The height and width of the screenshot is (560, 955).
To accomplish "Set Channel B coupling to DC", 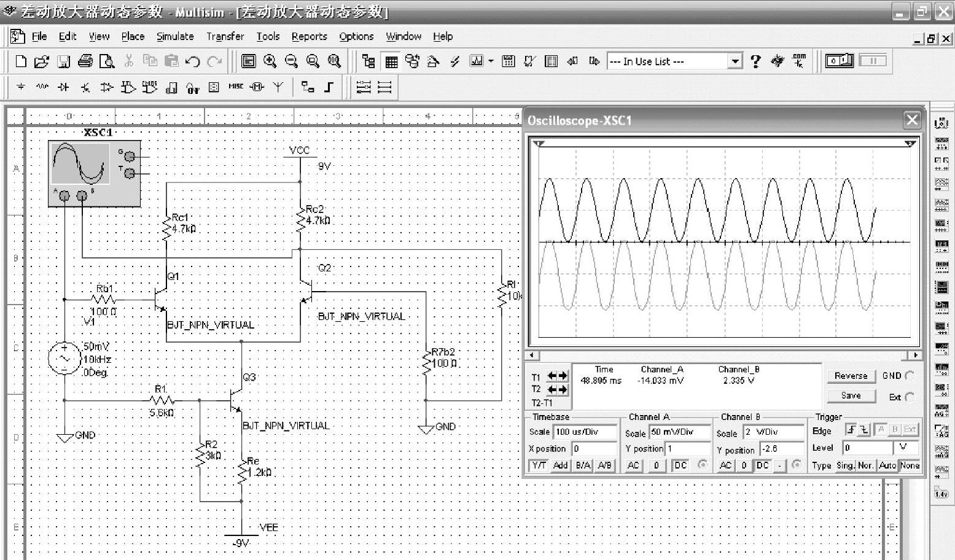I will (763, 465).
